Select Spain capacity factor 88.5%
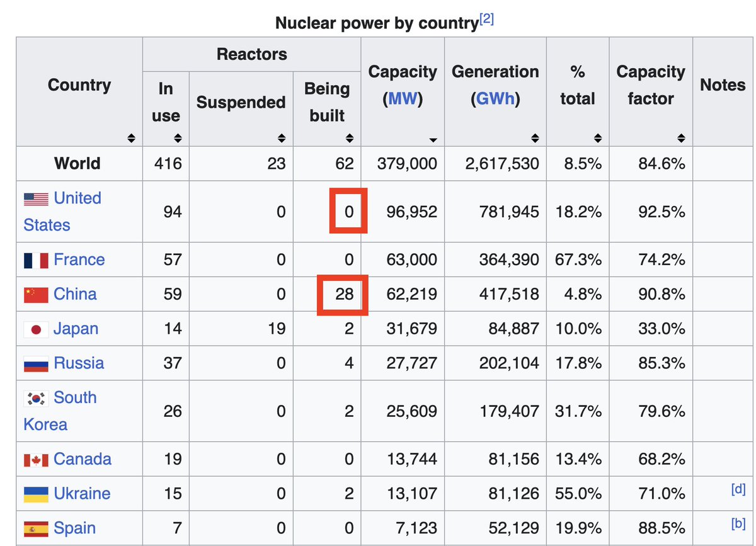Viewport: 756px width, 546px height. (x=661, y=528)
